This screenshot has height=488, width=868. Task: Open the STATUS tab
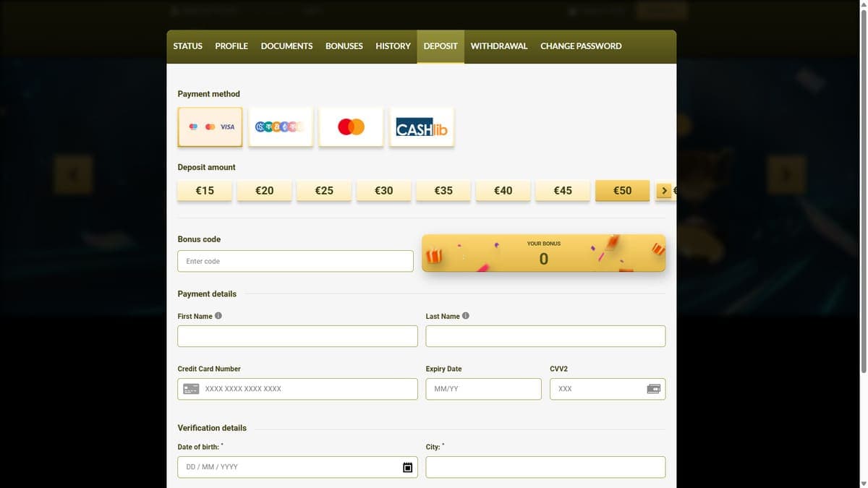coord(187,46)
